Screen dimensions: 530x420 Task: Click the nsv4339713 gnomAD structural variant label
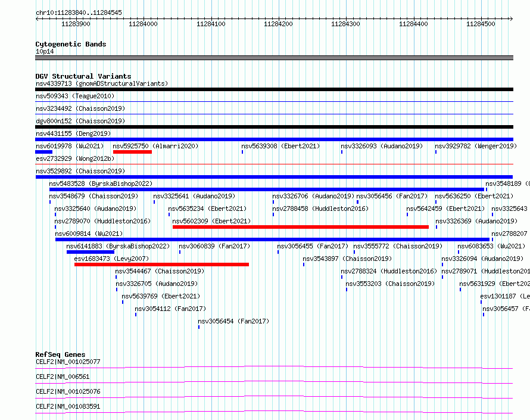click(x=102, y=83)
